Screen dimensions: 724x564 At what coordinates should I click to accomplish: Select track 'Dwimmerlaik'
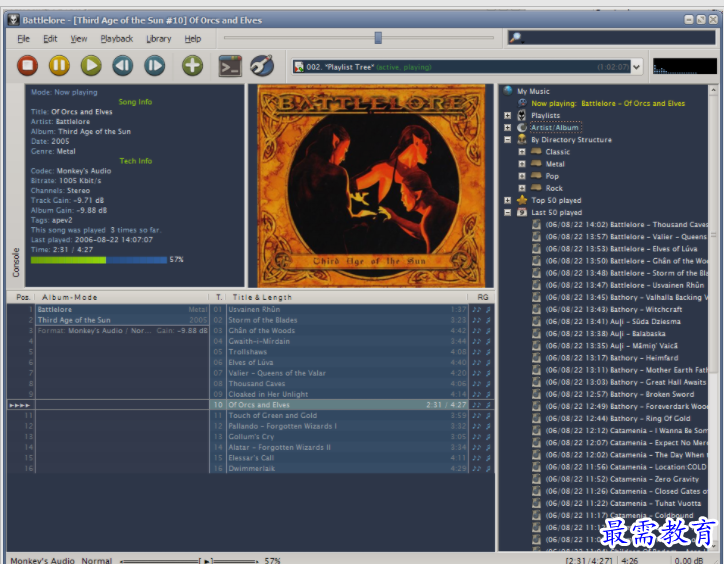(347, 468)
